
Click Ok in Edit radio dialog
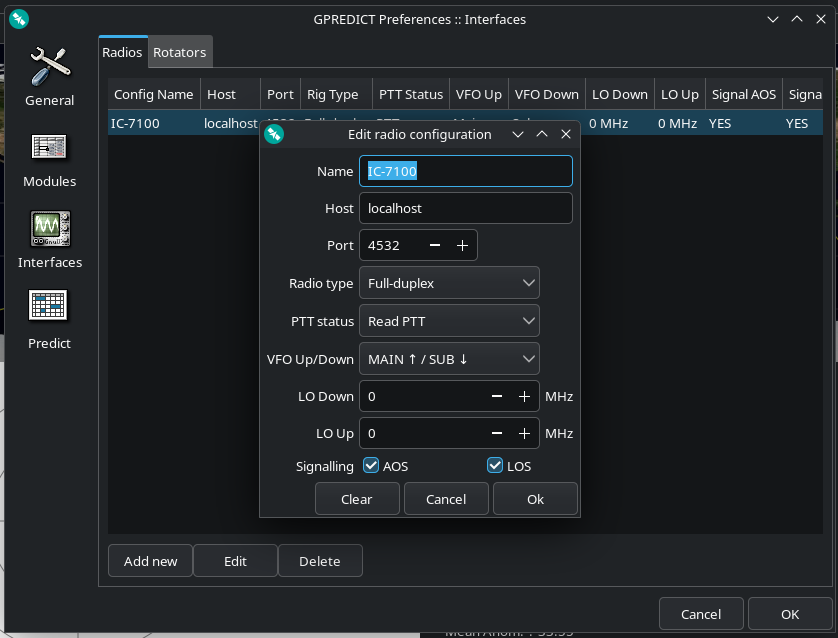[536, 499]
